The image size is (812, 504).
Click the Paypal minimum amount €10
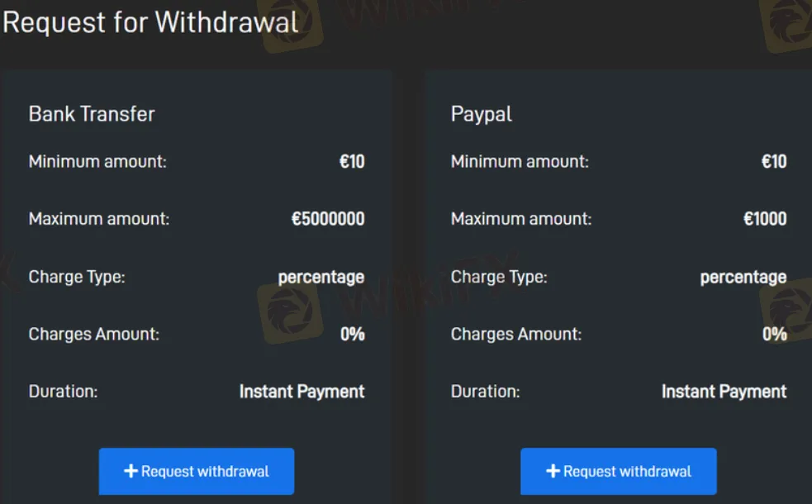[x=774, y=162]
